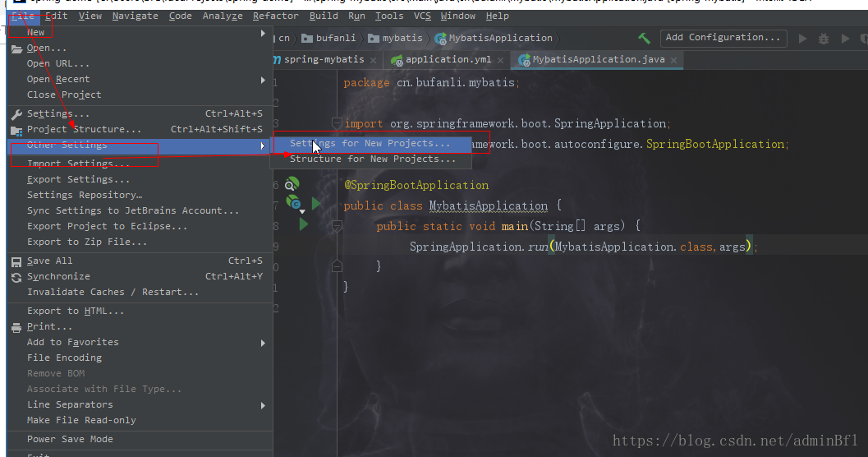Click the Open folder icon

click(x=16, y=48)
